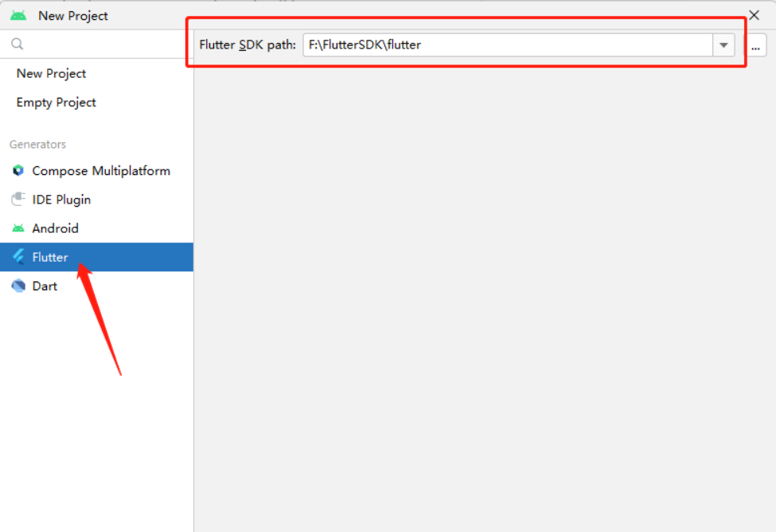Browse for Flutter SDK with ellipsis button
The width and height of the screenshot is (776, 532).
pos(755,45)
